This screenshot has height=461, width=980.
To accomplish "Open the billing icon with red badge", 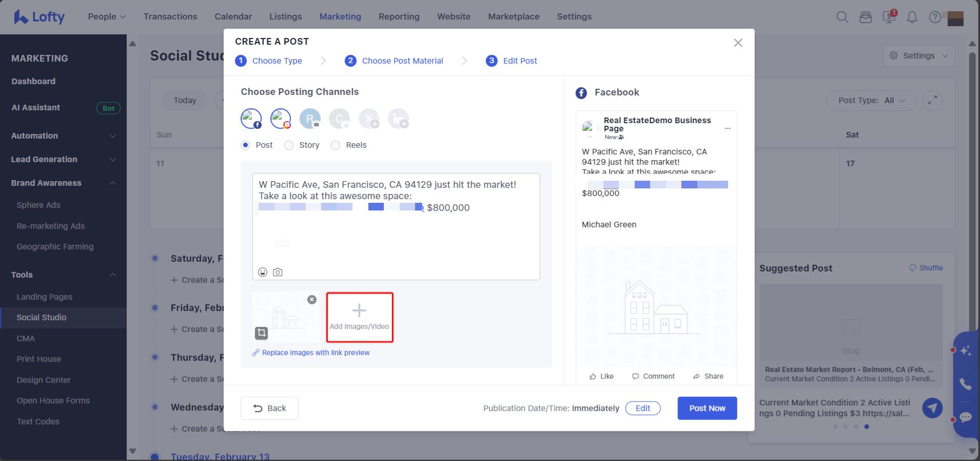I will pyautogui.click(x=889, y=16).
